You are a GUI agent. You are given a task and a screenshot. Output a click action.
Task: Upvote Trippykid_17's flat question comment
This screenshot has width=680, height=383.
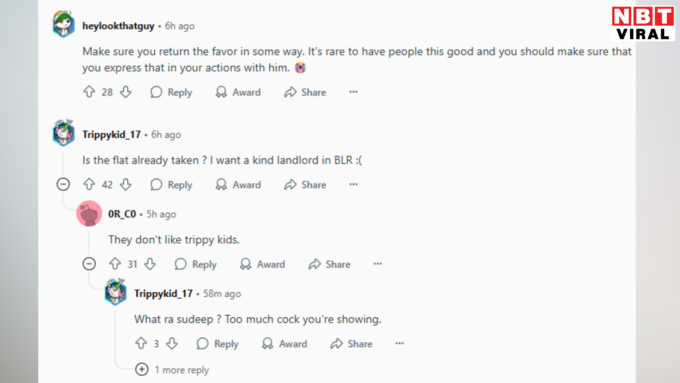coord(89,184)
